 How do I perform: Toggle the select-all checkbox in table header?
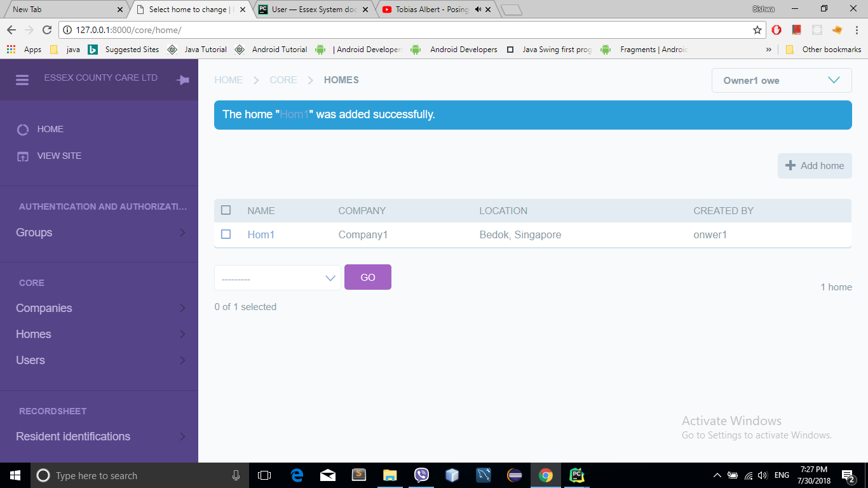(226, 210)
